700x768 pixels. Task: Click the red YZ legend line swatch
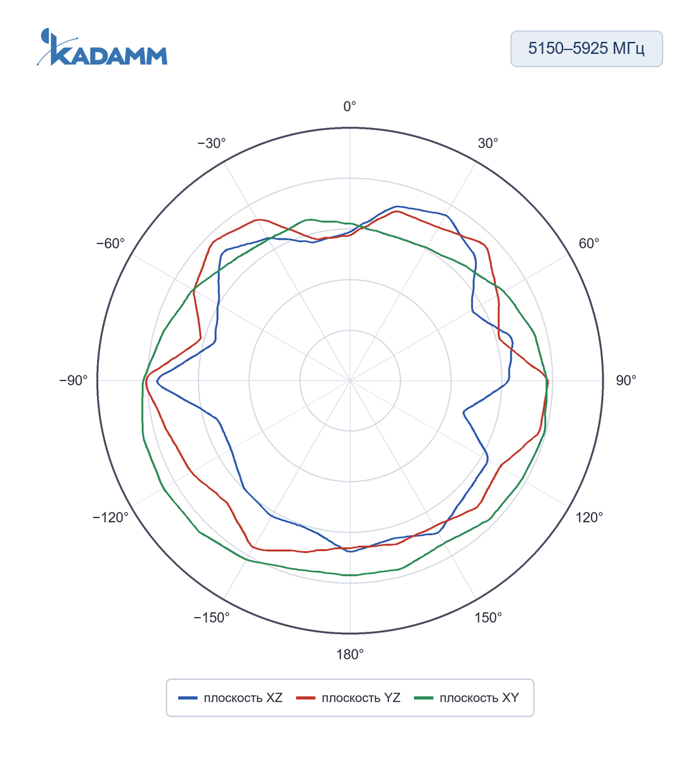[306, 698]
